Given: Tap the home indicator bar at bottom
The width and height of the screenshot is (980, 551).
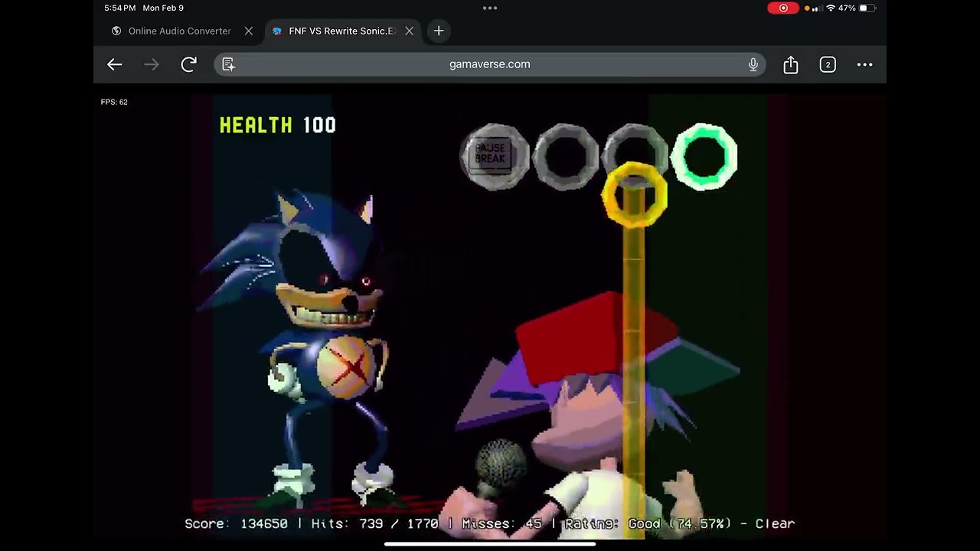Looking at the screenshot, I should tap(490, 544).
